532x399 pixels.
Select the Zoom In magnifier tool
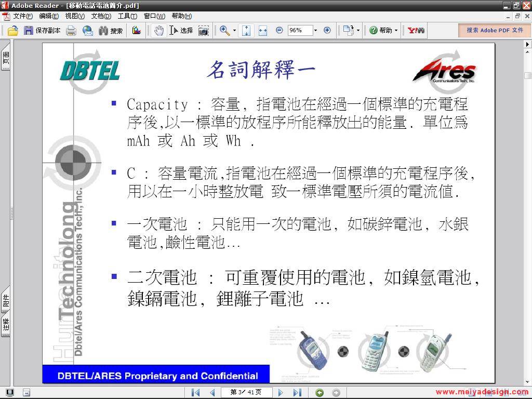coord(224,31)
